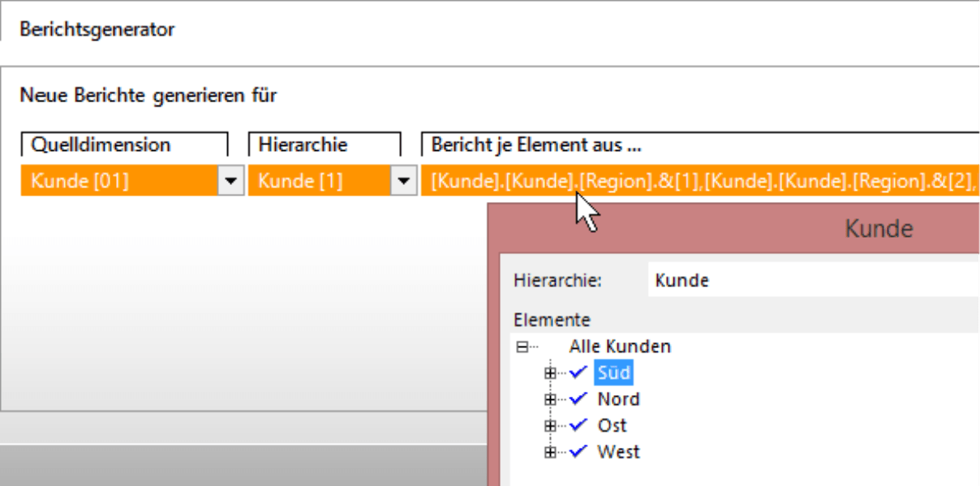Select the Alle Kunden tree item
The image size is (980, 486).
pos(620,346)
